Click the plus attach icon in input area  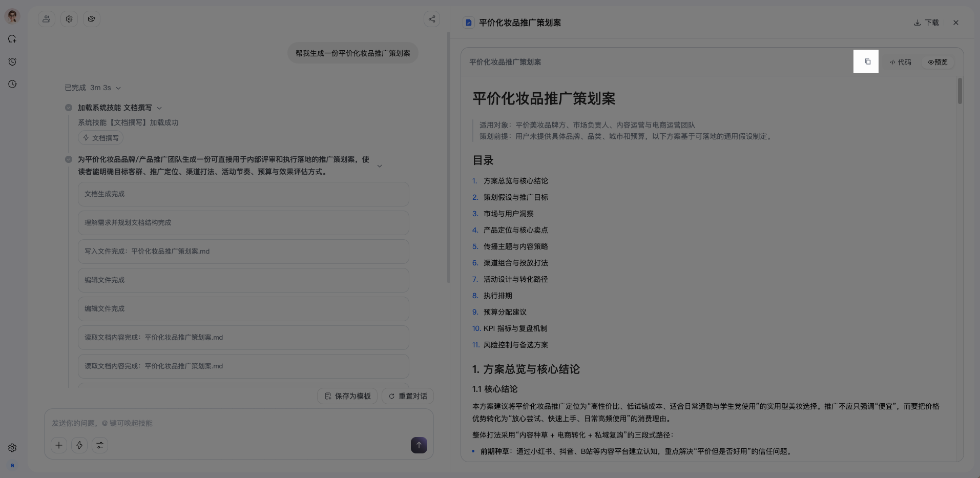tap(59, 445)
